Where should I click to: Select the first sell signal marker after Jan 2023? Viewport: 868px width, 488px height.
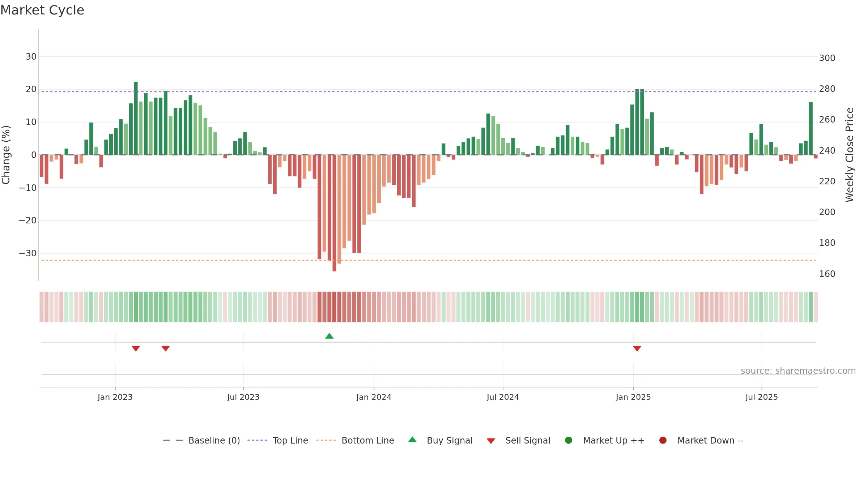click(x=136, y=348)
